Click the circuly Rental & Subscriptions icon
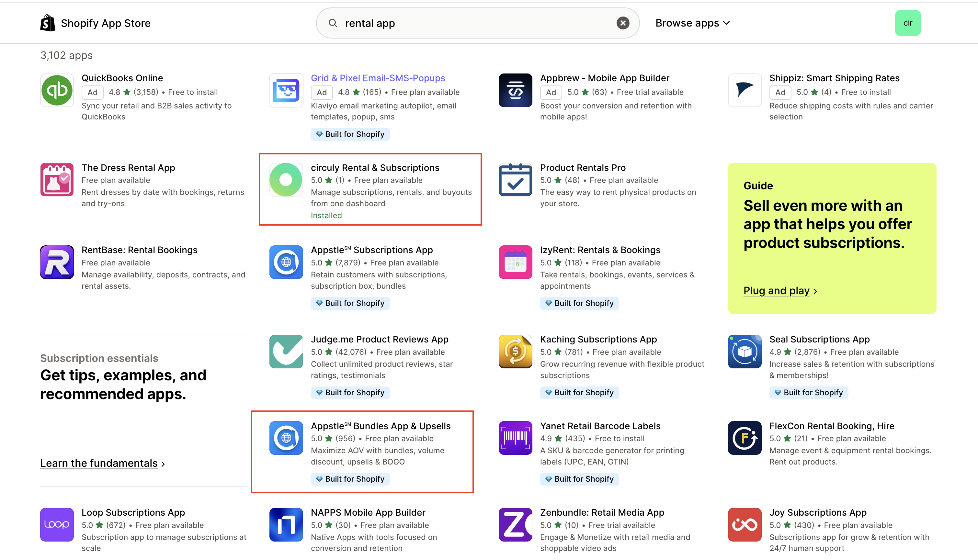 pos(286,180)
